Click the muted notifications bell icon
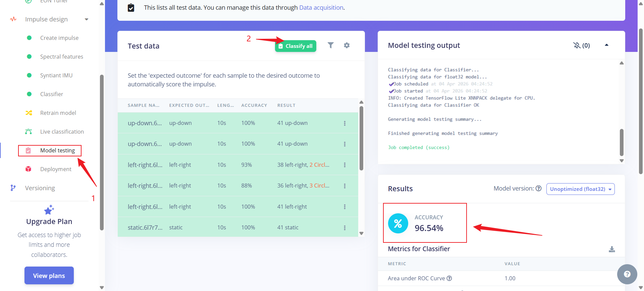 (577, 45)
